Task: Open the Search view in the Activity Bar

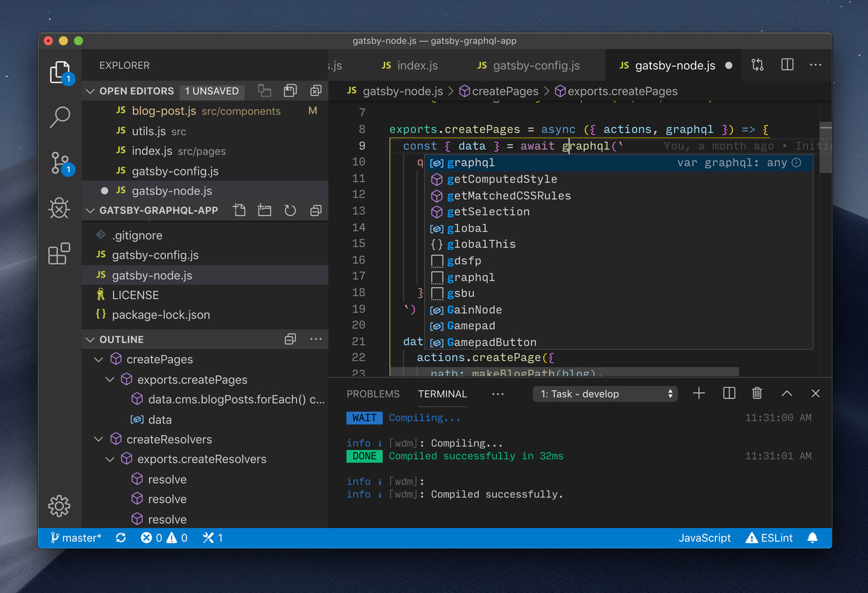Action: pos(59,118)
